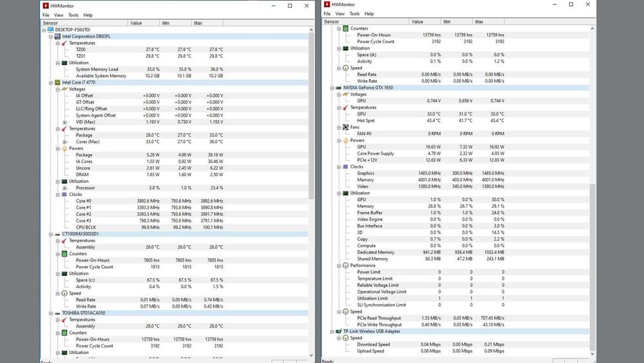Expand the VID (Max) row
The image size is (644, 363).
point(64,122)
